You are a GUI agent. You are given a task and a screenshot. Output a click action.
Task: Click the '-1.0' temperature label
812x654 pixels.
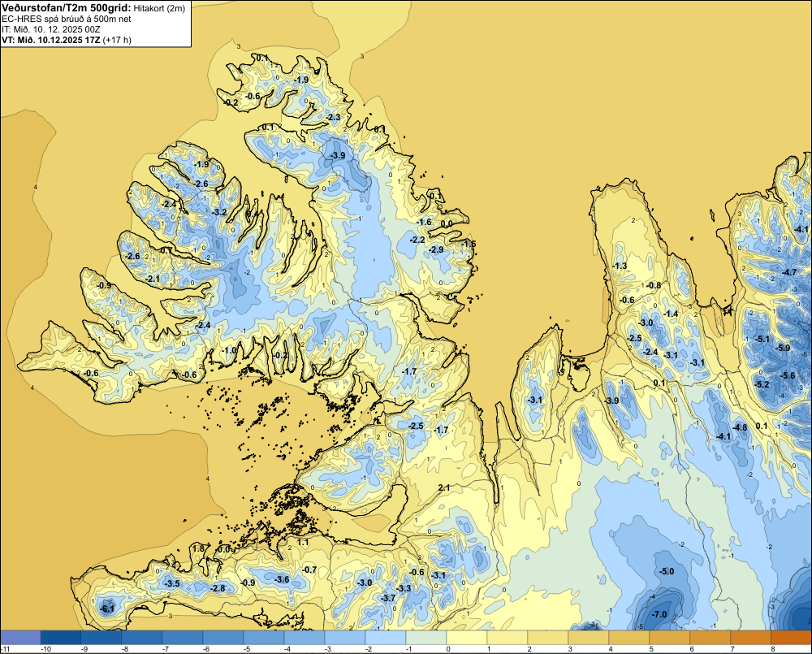[229, 350]
